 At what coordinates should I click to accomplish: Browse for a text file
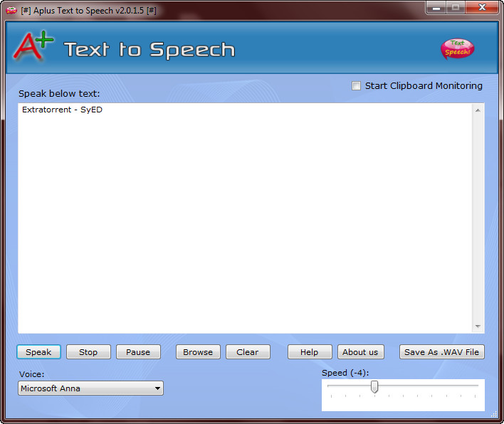(x=198, y=352)
